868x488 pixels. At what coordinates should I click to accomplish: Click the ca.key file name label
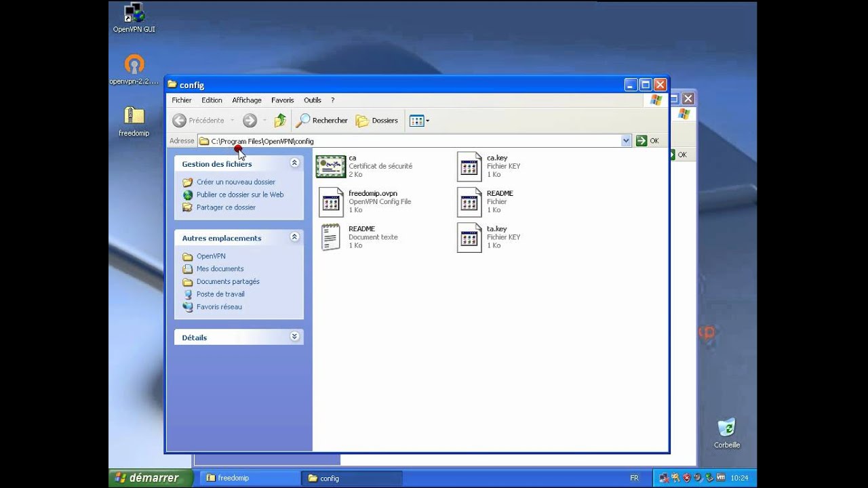[497, 158]
